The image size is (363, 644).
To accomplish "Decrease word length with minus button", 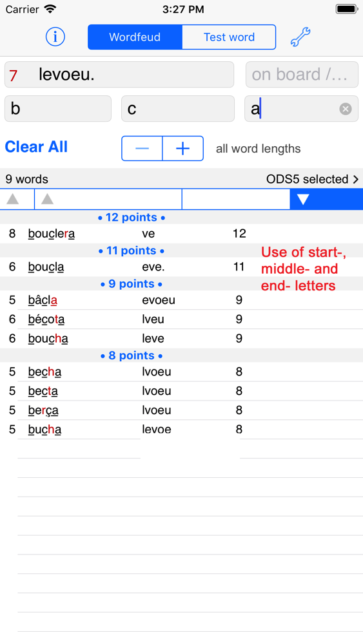I will click(142, 148).
